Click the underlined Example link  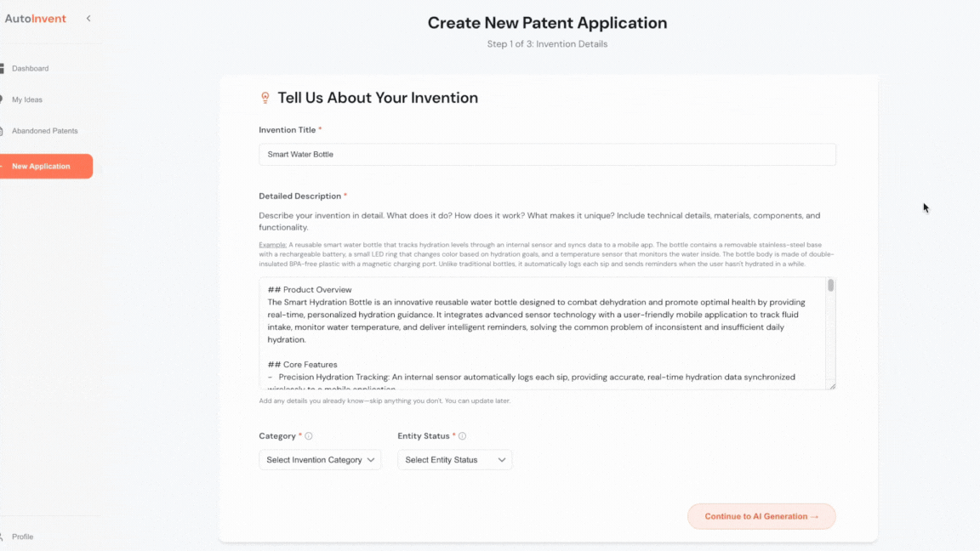coord(272,244)
